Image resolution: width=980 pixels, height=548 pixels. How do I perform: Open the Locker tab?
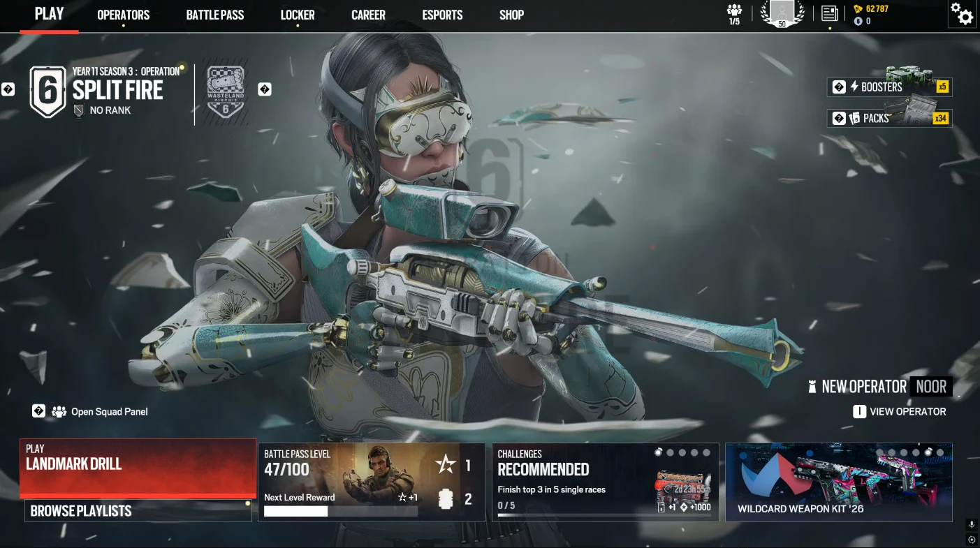(298, 15)
